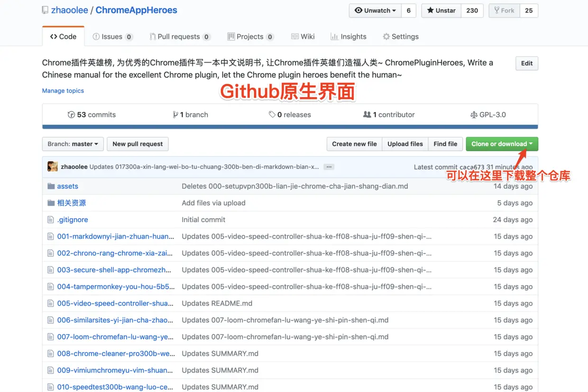Image resolution: width=588 pixels, height=392 pixels.
Task: Click the releases tag icon
Action: click(x=272, y=115)
